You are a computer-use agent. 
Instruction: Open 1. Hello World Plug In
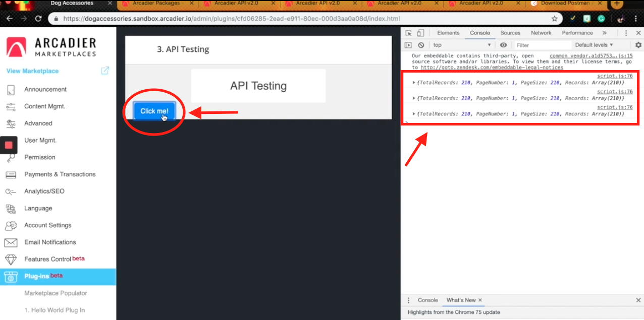click(55, 310)
